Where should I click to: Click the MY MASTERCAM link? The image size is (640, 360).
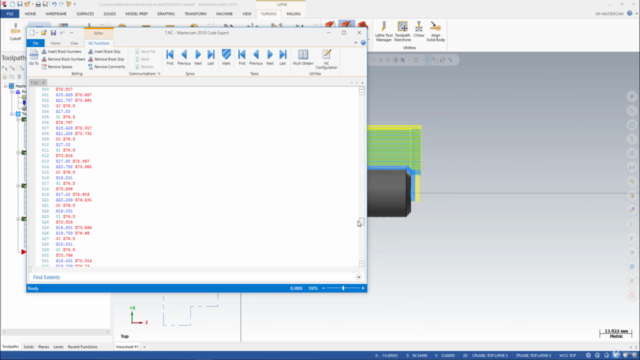pos(609,14)
